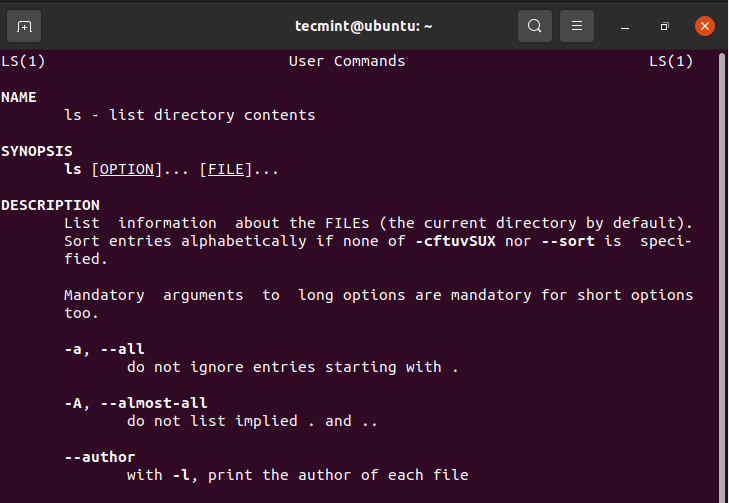Click the --author option text
The width and height of the screenshot is (729, 503).
click(x=100, y=457)
